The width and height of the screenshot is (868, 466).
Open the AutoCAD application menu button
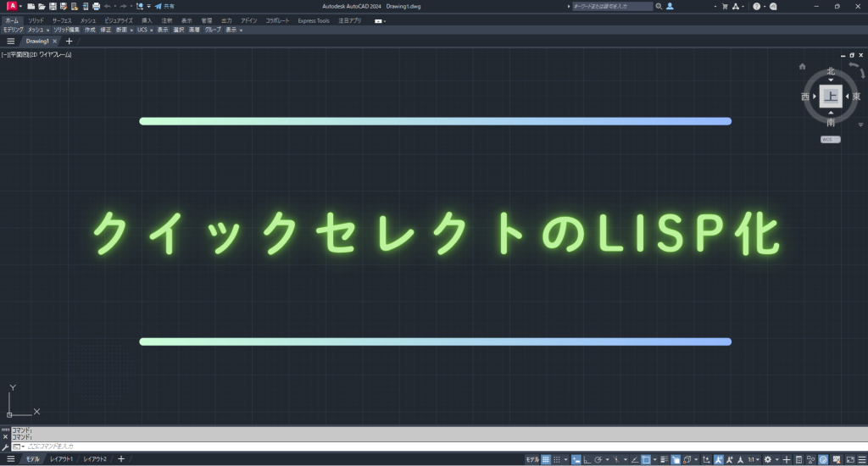13,6
